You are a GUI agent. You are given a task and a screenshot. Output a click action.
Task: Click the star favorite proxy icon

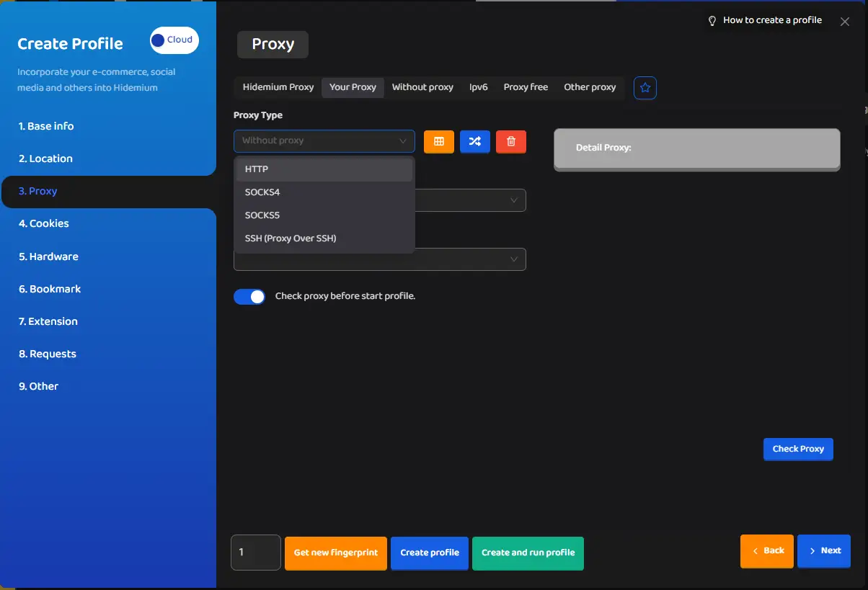tap(645, 88)
